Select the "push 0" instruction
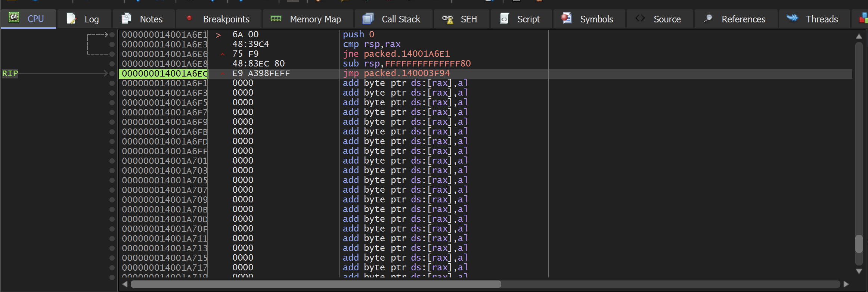 [359, 35]
